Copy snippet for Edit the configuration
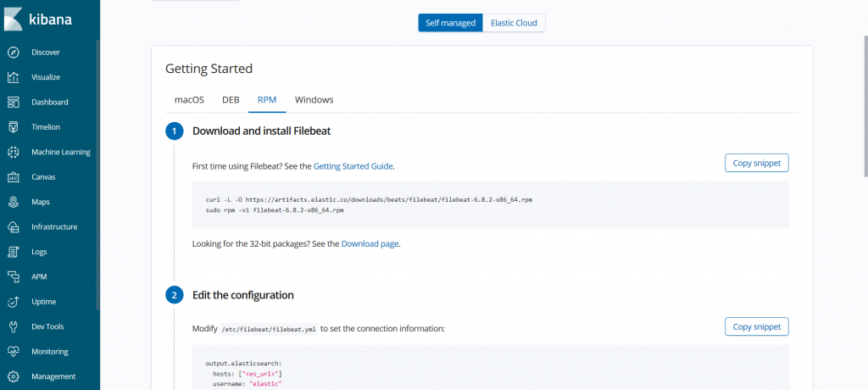Image resolution: width=868 pixels, height=390 pixels. [757, 327]
